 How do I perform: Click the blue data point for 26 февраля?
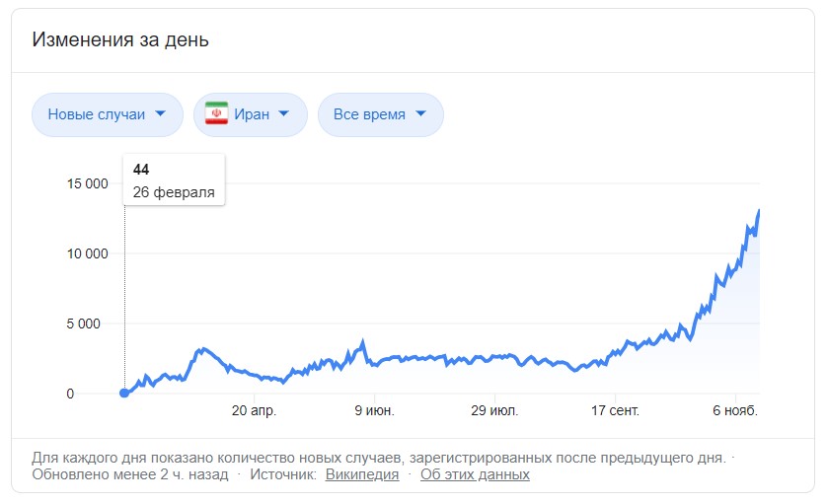[x=124, y=393]
